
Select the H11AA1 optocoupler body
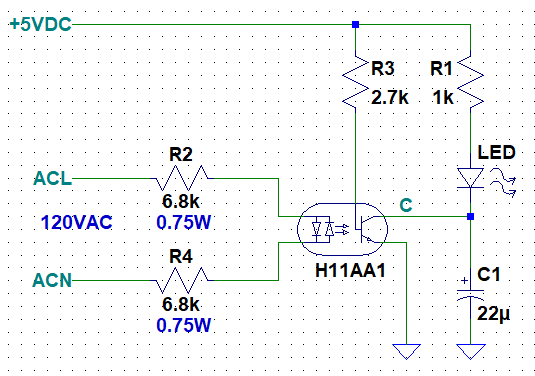[342, 229]
